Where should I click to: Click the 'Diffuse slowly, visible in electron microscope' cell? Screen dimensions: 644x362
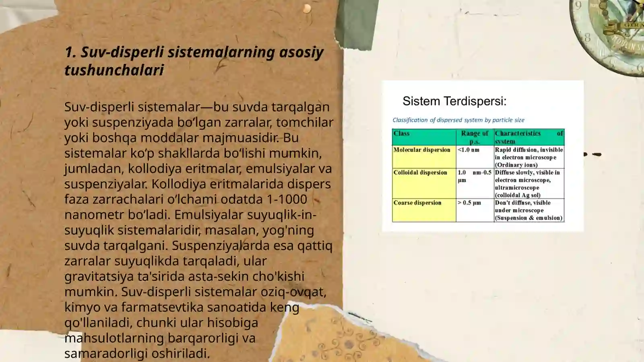tap(529, 183)
